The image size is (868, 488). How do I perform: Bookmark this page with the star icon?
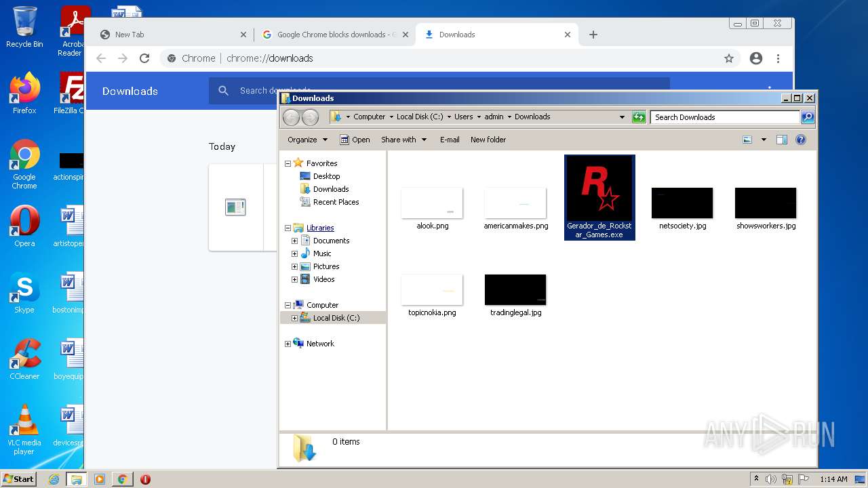click(729, 58)
